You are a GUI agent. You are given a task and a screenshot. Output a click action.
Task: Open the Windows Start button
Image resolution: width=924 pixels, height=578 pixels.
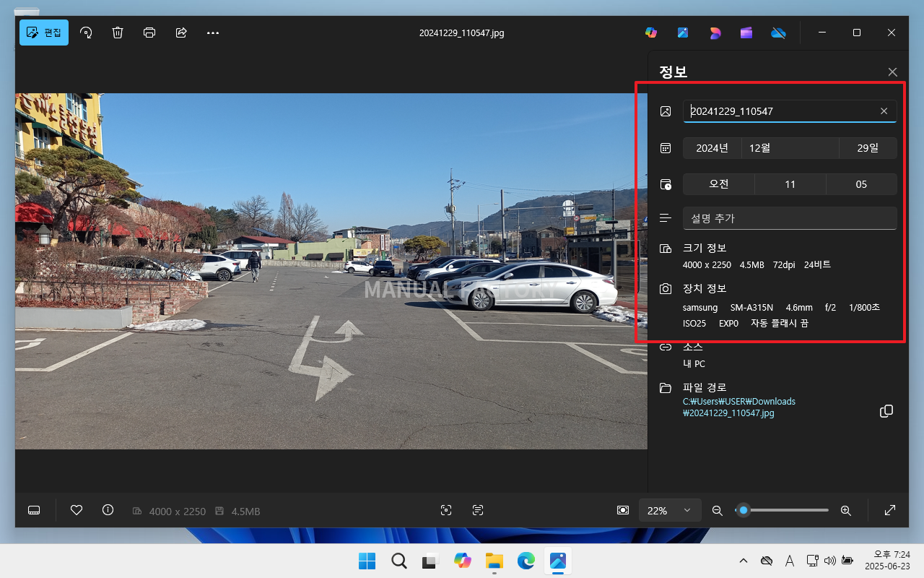[x=367, y=561]
